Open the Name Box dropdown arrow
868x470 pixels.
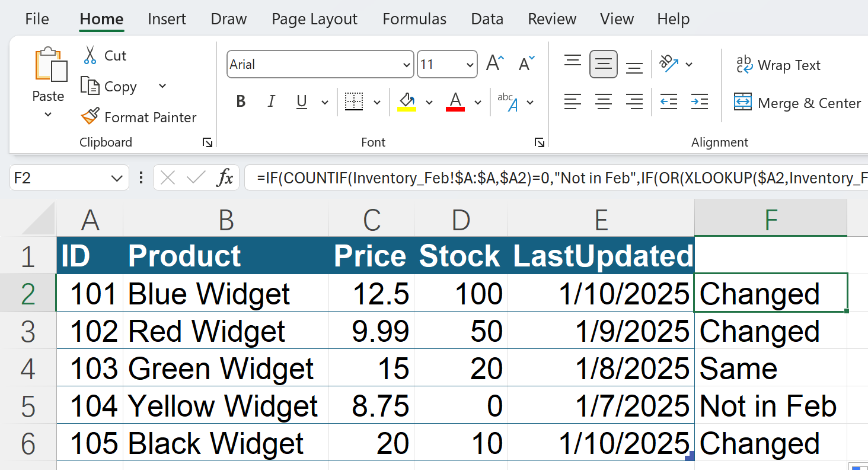[116, 178]
